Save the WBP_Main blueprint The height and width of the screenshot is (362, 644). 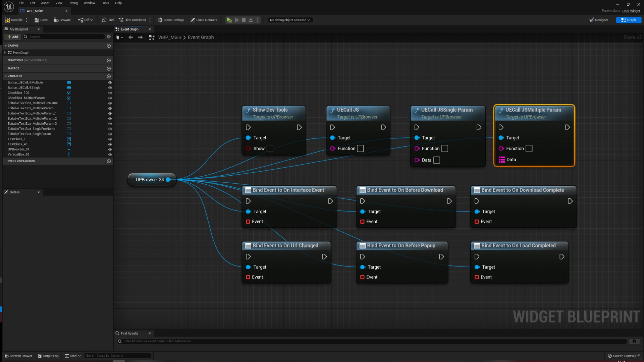(41, 20)
